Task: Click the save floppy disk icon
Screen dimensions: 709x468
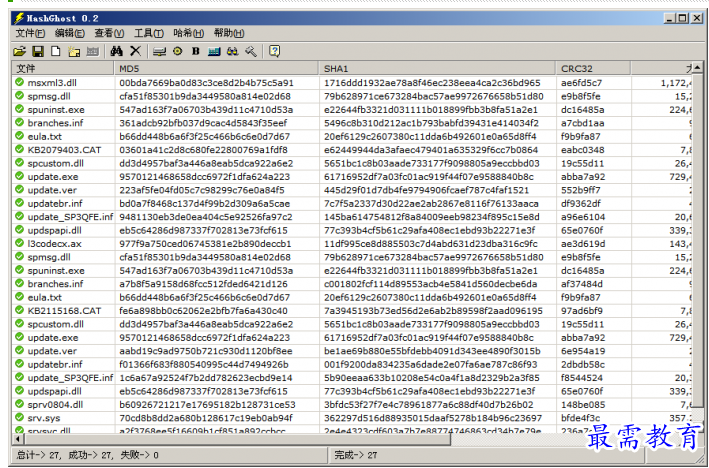Action: pos(38,51)
